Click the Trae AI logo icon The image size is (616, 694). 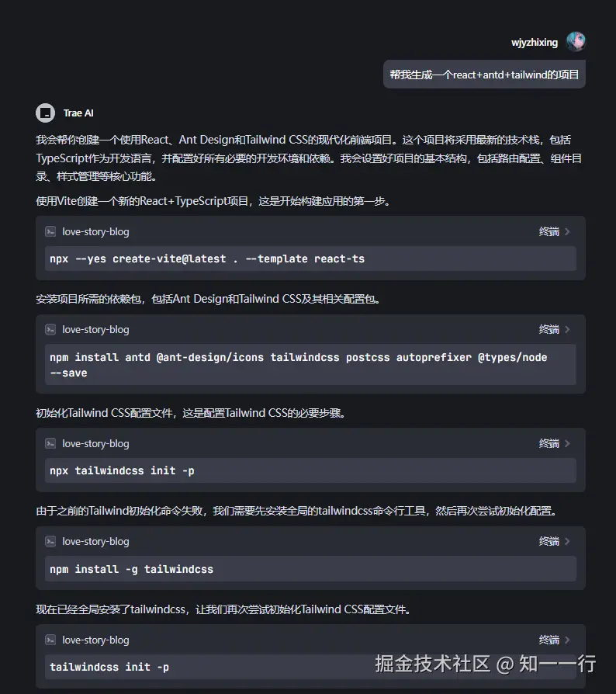45,113
